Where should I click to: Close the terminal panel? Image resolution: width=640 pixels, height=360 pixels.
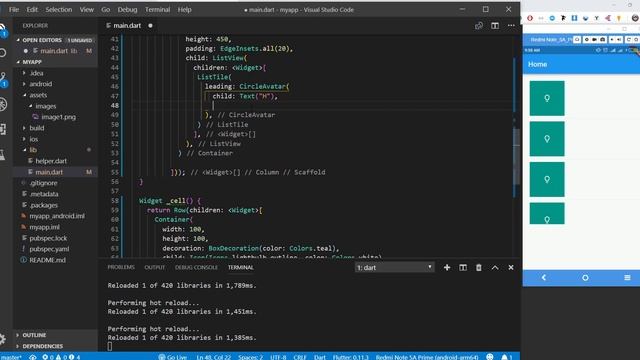[x=511, y=268]
